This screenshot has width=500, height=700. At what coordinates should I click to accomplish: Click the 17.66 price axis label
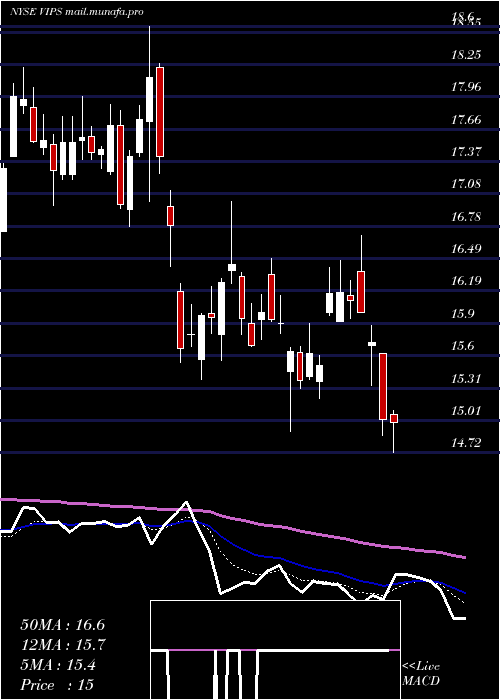467,119
